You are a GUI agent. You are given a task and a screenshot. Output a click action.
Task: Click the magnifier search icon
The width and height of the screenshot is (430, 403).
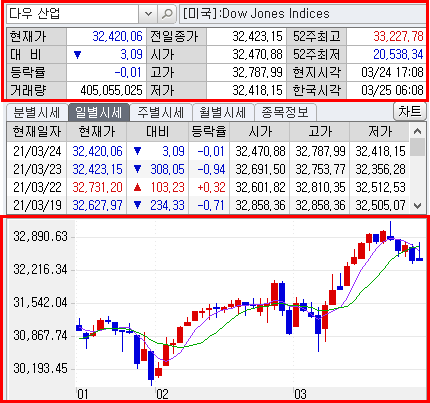point(166,14)
